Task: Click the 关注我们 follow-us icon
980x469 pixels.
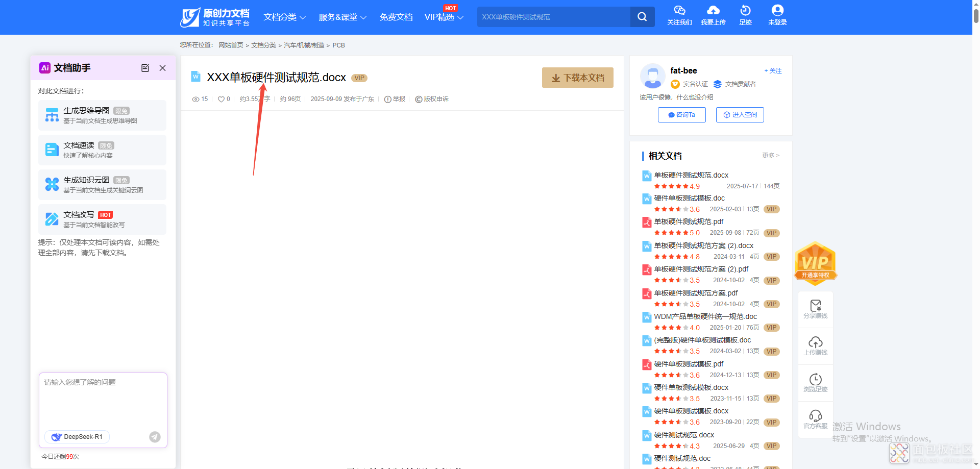Action: pyautogui.click(x=679, y=11)
